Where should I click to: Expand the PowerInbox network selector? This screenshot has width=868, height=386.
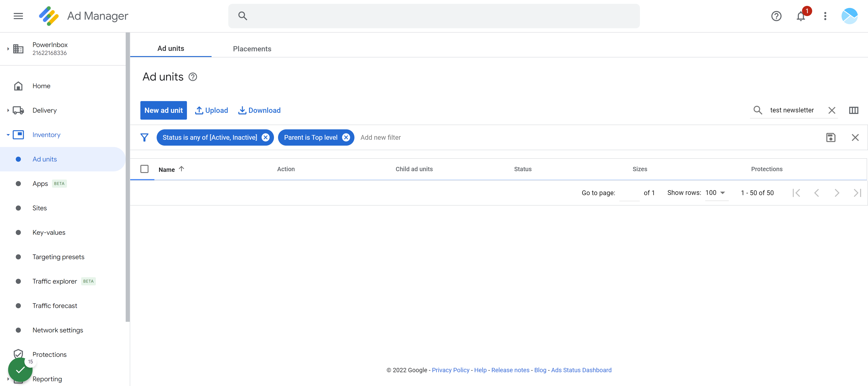pyautogui.click(x=8, y=49)
